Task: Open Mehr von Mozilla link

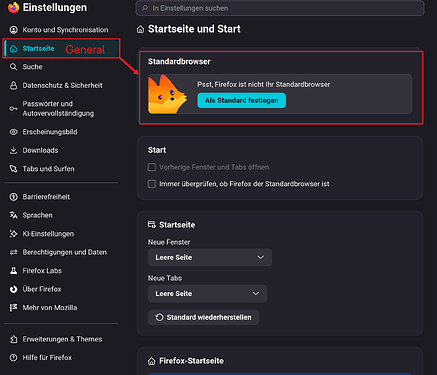Action: pyautogui.click(x=61, y=308)
